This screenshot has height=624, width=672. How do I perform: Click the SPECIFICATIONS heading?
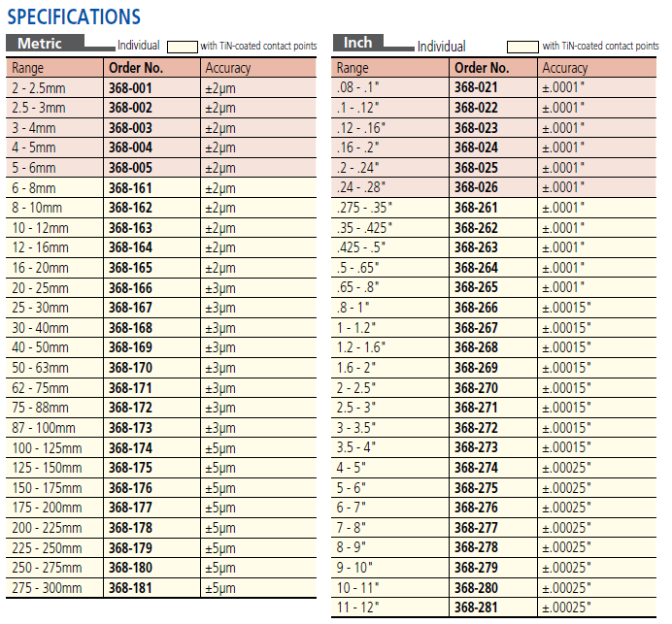point(74,16)
